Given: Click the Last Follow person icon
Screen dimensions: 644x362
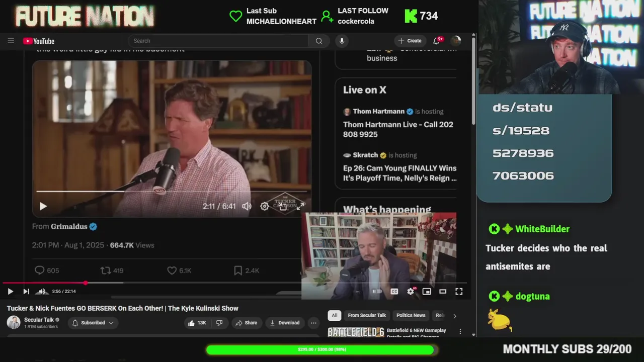Looking at the screenshot, I should click(327, 16).
